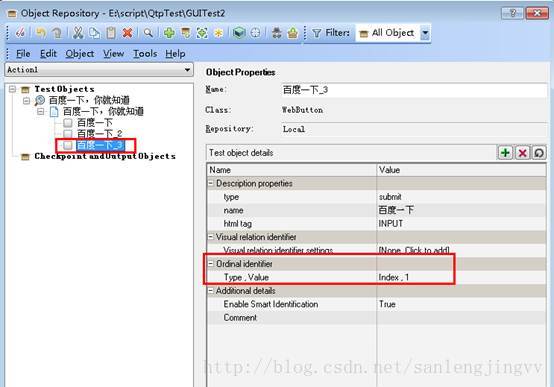Click the Highlight in Application icon
The height and width of the screenshot is (387, 554).
click(202, 33)
